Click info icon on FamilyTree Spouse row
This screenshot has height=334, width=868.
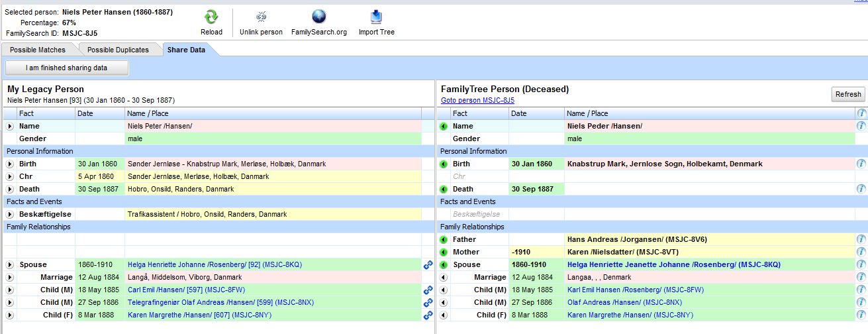pyautogui.click(x=861, y=264)
